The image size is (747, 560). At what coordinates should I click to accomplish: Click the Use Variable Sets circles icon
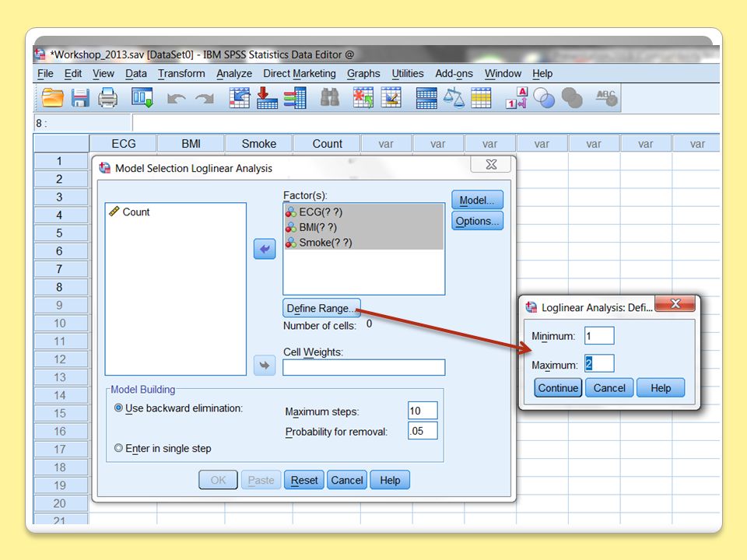544,98
